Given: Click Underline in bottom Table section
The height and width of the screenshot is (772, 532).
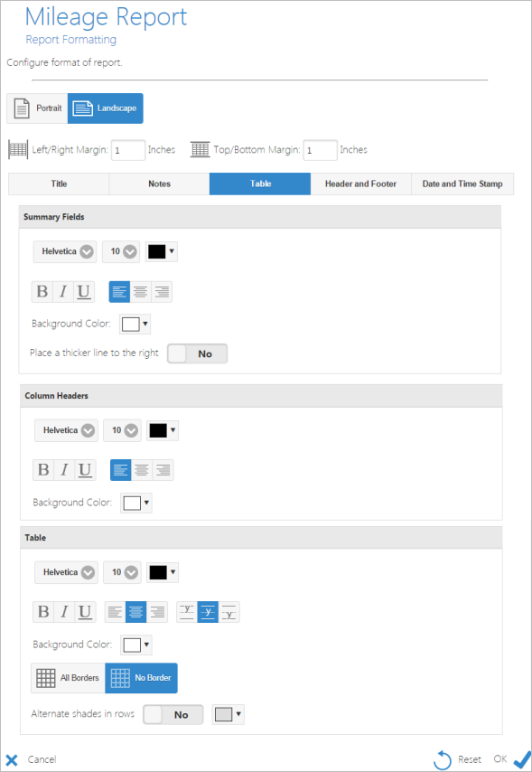Looking at the screenshot, I should pos(85,612).
